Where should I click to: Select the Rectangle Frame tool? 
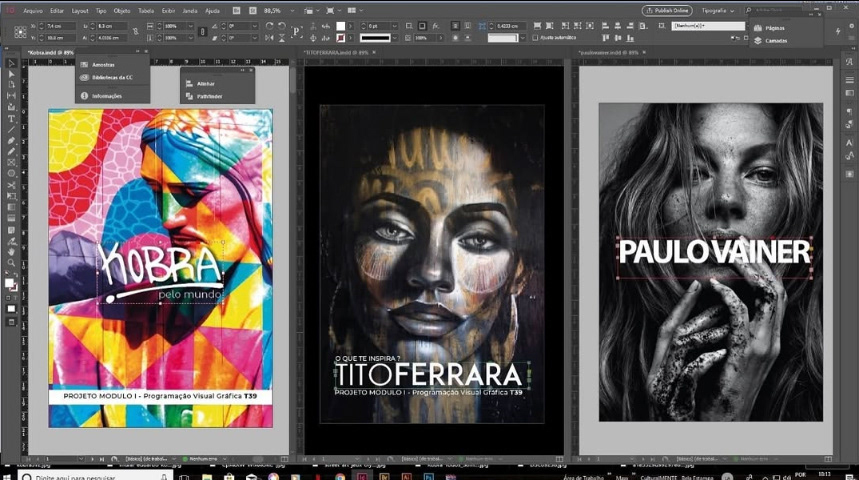tap(11, 163)
